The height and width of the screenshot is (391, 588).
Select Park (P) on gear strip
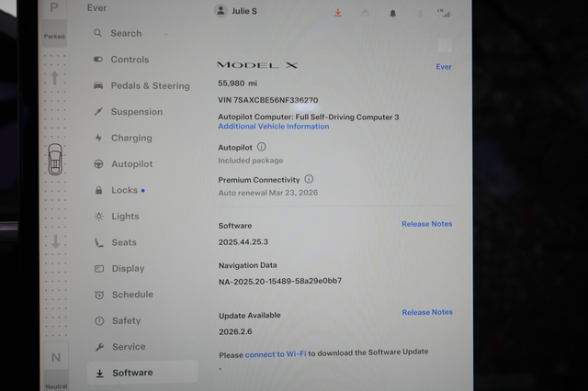[54, 7]
